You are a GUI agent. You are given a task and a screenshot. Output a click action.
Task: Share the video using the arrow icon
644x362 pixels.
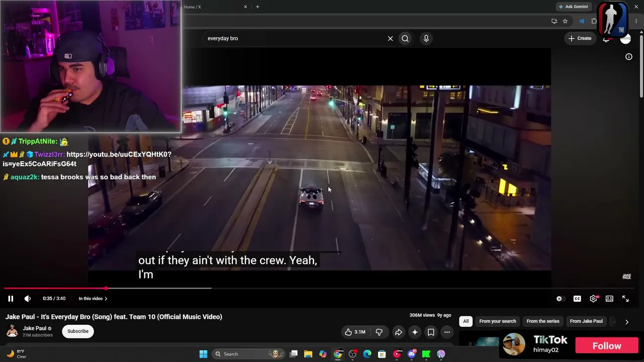click(x=398, y=332)
